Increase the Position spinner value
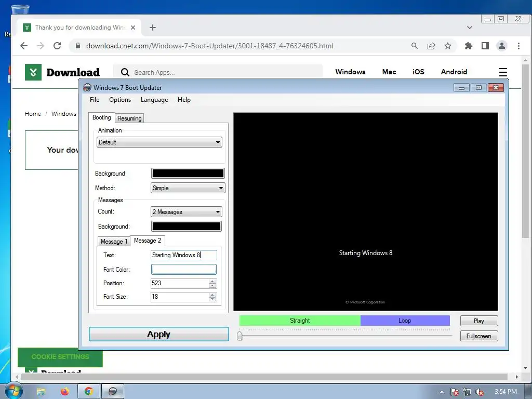The image size is (532, 399). [212, 281]
